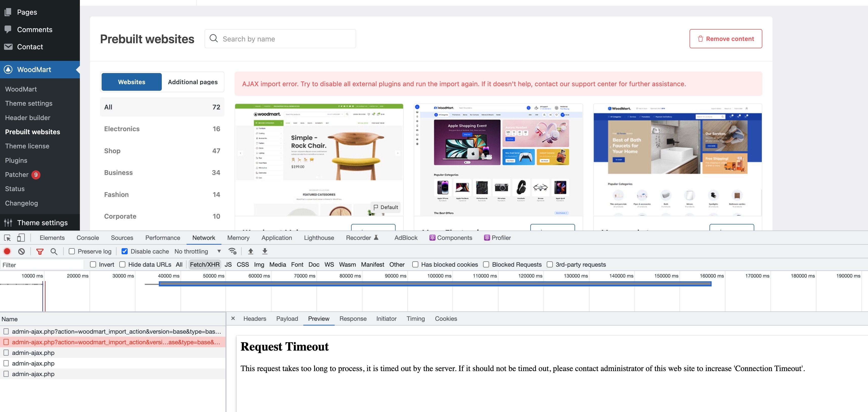This screenshot has height=412, width=868.
Task: Open the No throttling dropdown
Action: pos(197,251)
